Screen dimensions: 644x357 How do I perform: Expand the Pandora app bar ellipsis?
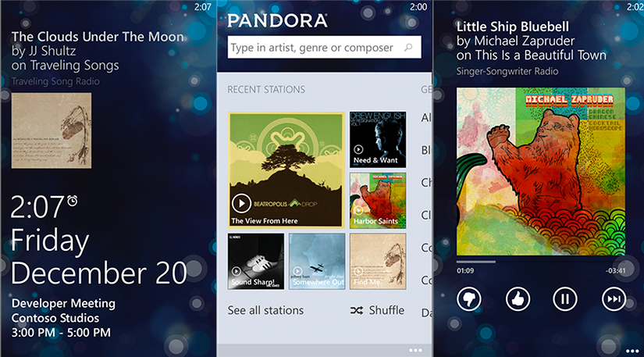415,351
